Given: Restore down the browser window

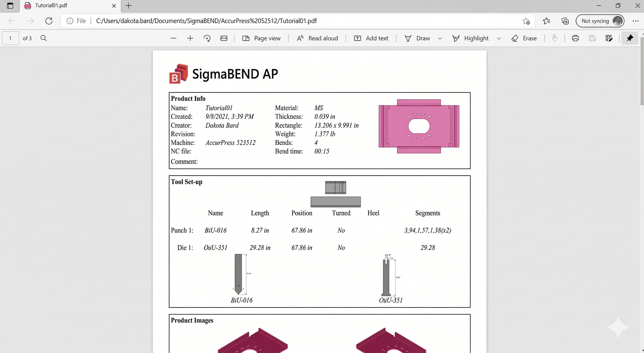Looking at the screenshot, I should (x=618, y=6).
